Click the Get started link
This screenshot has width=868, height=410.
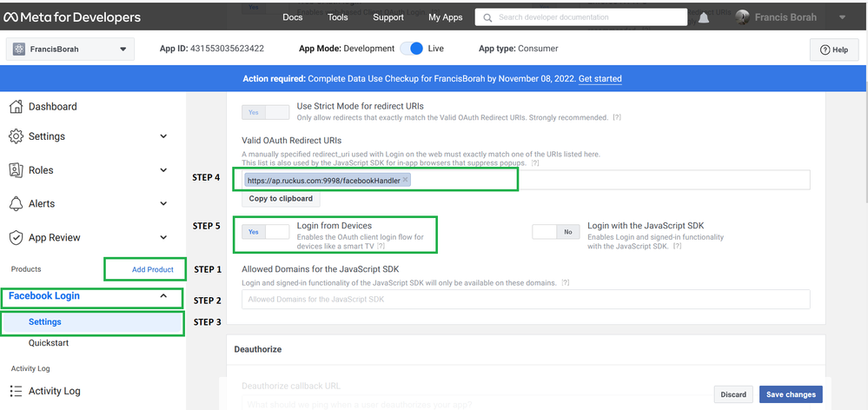coord(600,79)
